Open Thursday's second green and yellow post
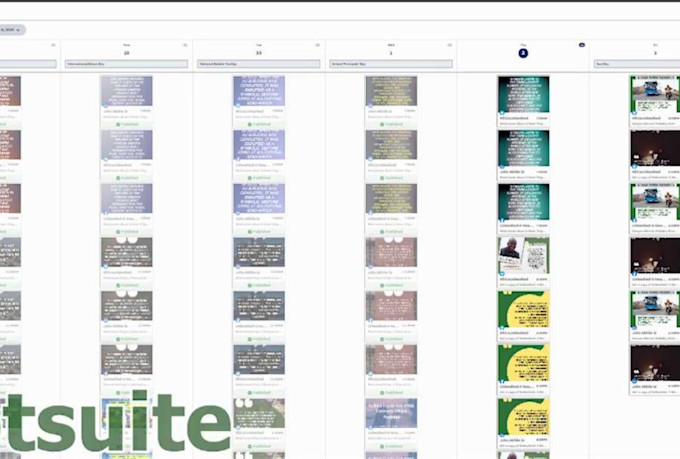680x459 pixels. coord(523,370)
